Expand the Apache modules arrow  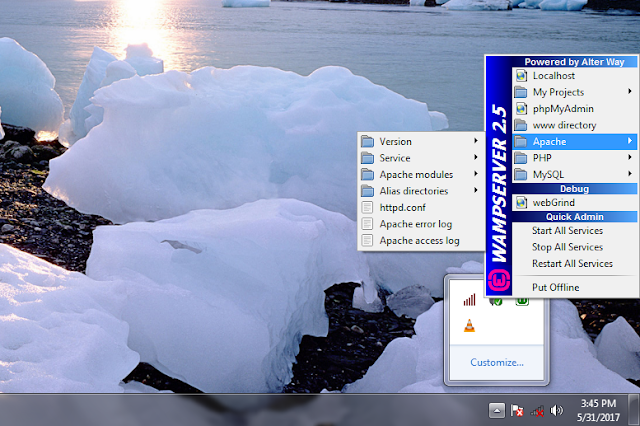(x=476, y=174)
